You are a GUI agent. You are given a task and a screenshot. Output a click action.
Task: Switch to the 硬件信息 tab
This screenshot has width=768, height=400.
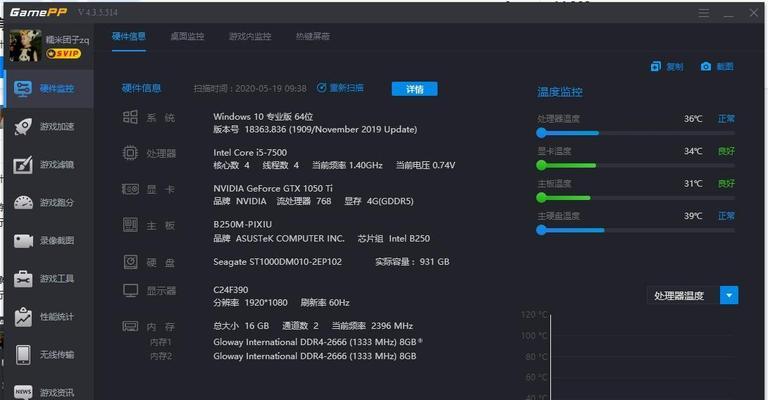click(x=129, y=36)
